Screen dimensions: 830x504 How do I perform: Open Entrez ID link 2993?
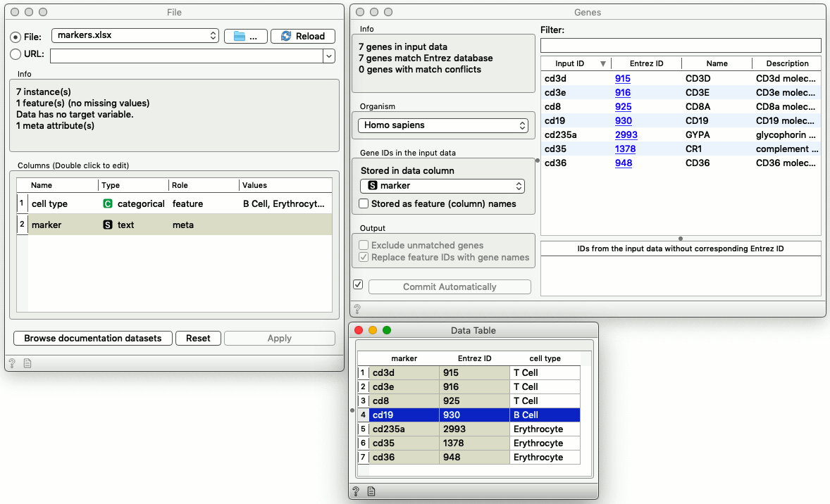pos(626,135)
